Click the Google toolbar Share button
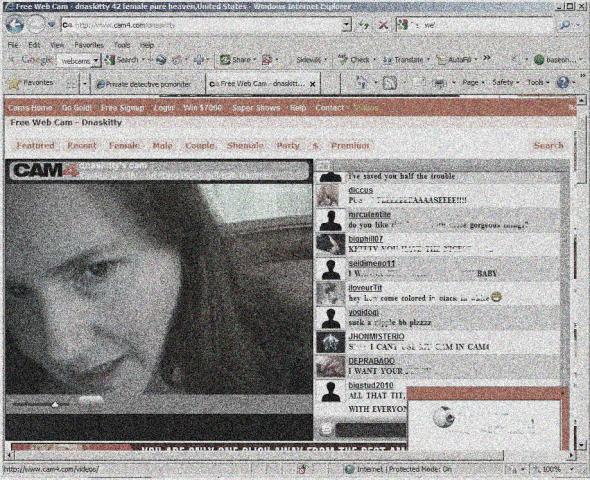Image resolution: width=590 pixels, height=480 pixels. click(237, 60)
